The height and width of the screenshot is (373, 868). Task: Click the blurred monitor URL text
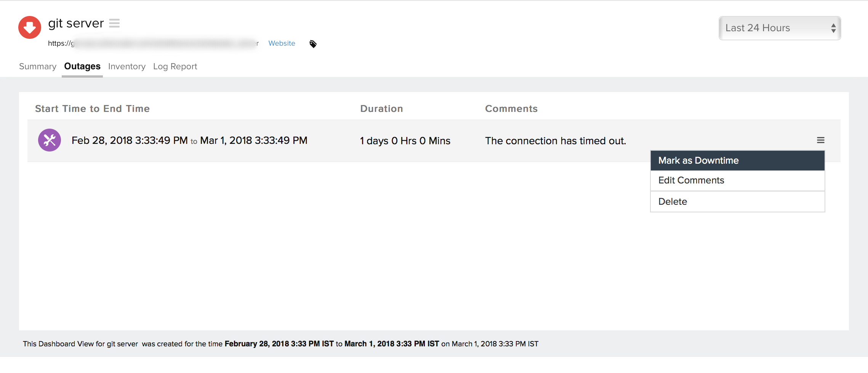(x=152, y=43)
